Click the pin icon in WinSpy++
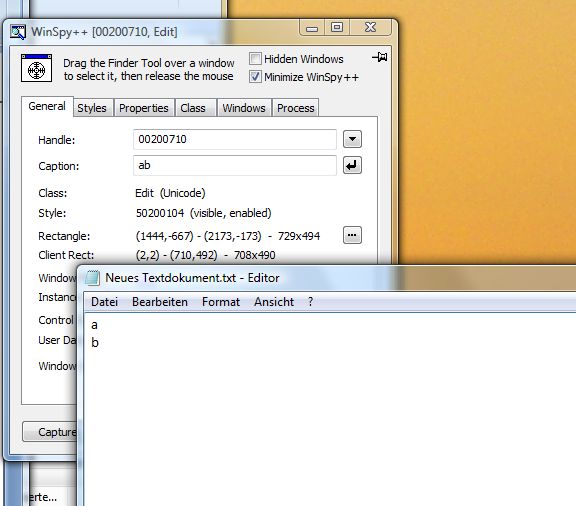Screen dimensions: 576x506 coord(380,57)
